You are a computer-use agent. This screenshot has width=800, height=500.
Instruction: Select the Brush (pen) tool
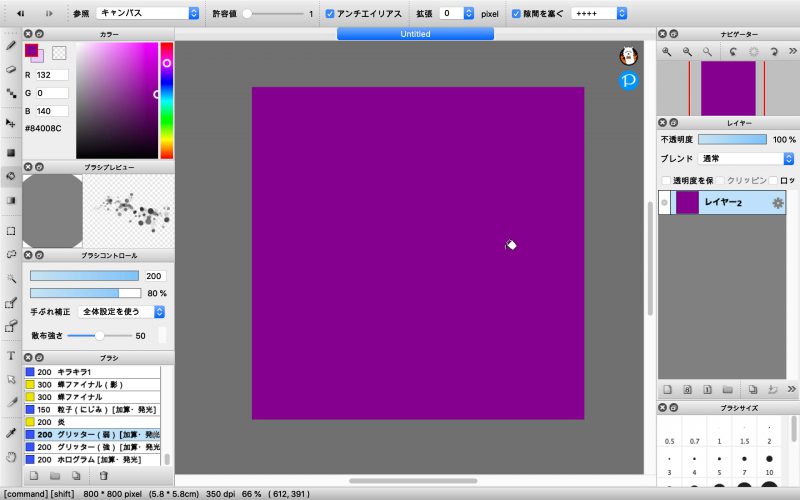pyautogui.click(x=10, y=45)
